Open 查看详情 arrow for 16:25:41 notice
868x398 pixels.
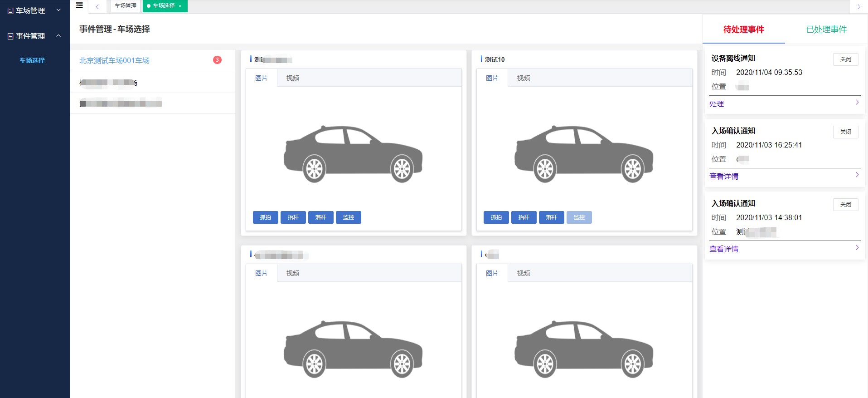[x=857, y=175]
